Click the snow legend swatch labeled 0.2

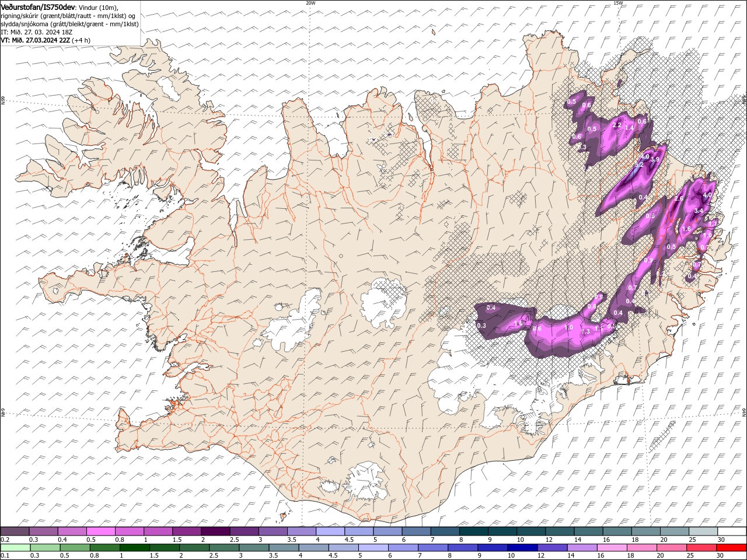15,531
